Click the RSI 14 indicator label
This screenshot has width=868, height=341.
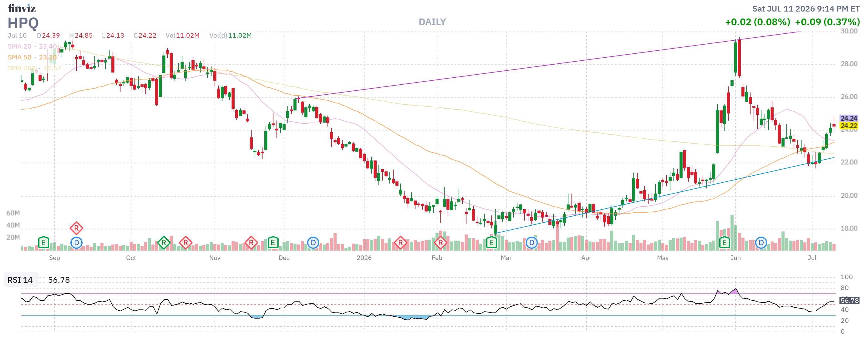(20, 280)
